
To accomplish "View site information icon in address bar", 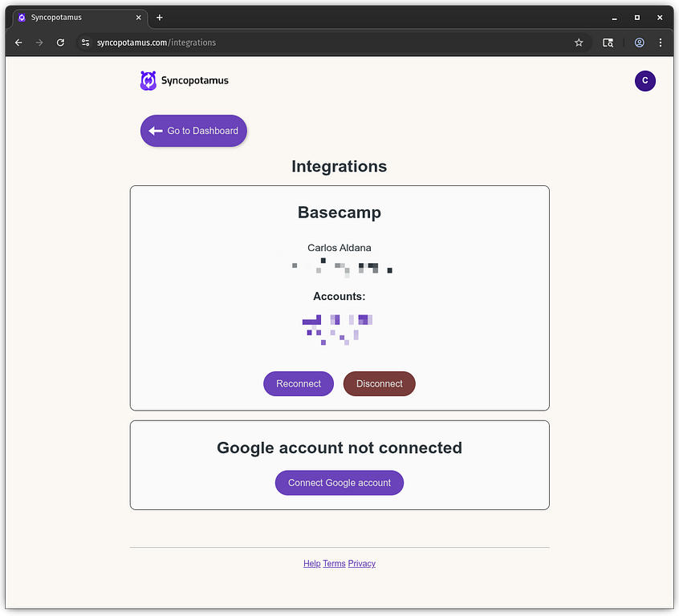I will tap(86, 43).
